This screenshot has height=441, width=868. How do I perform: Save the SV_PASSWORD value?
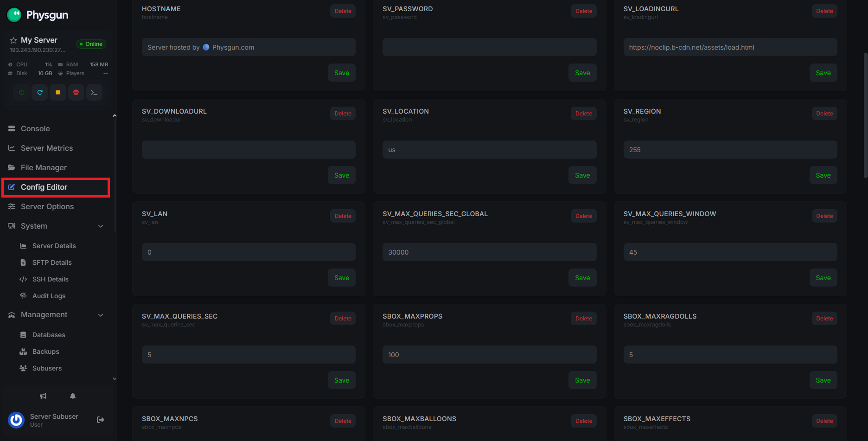(582, 73)
